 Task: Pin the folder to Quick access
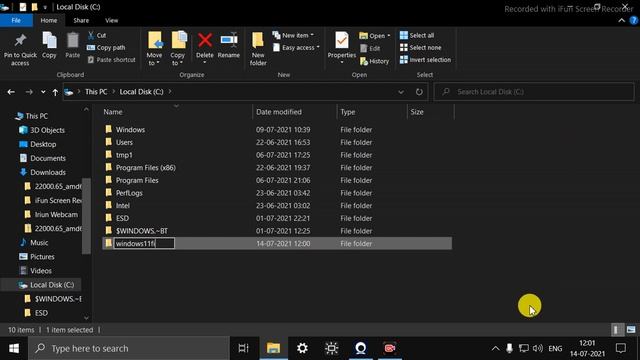point(20,49)
